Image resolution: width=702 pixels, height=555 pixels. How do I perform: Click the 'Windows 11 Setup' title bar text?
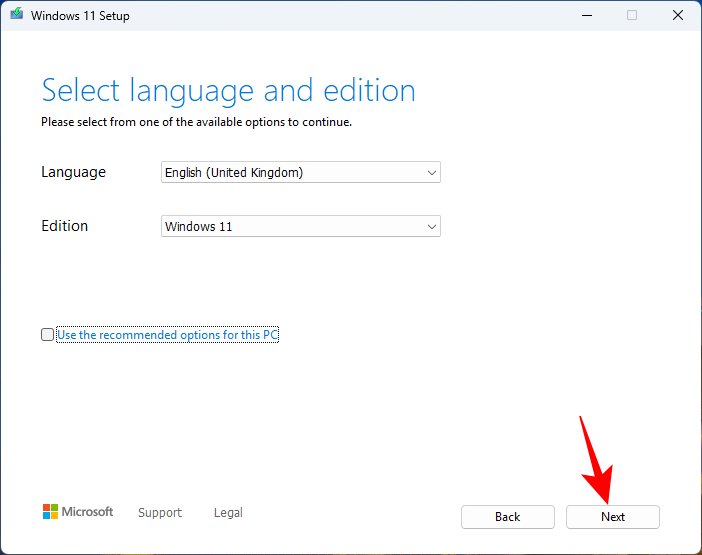[78, 16]
